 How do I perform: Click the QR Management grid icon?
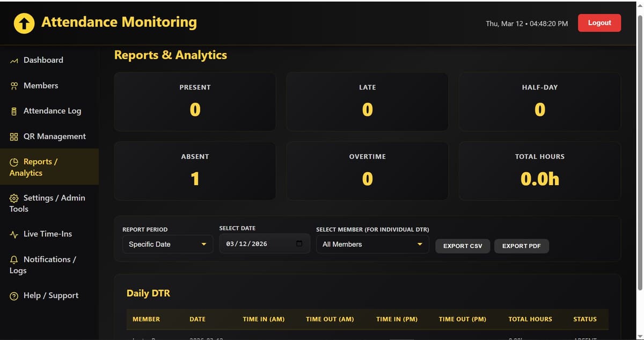(14, 137)
